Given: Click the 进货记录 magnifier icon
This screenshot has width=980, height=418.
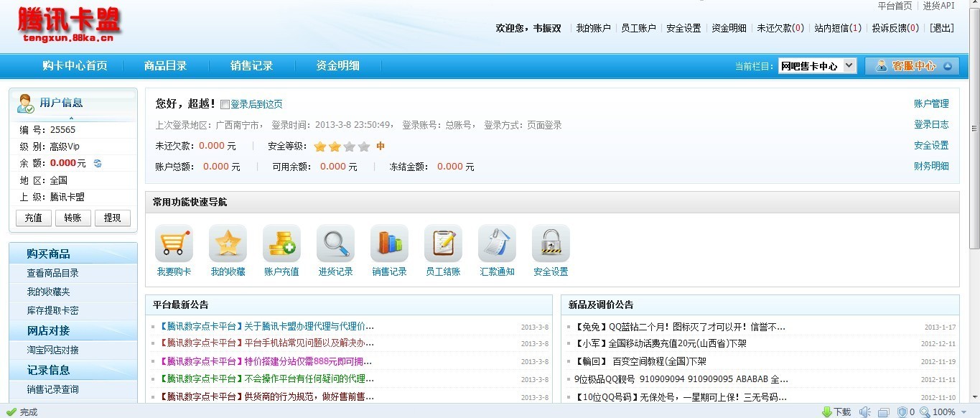Looking at the screenshot, I should (335, 243).
